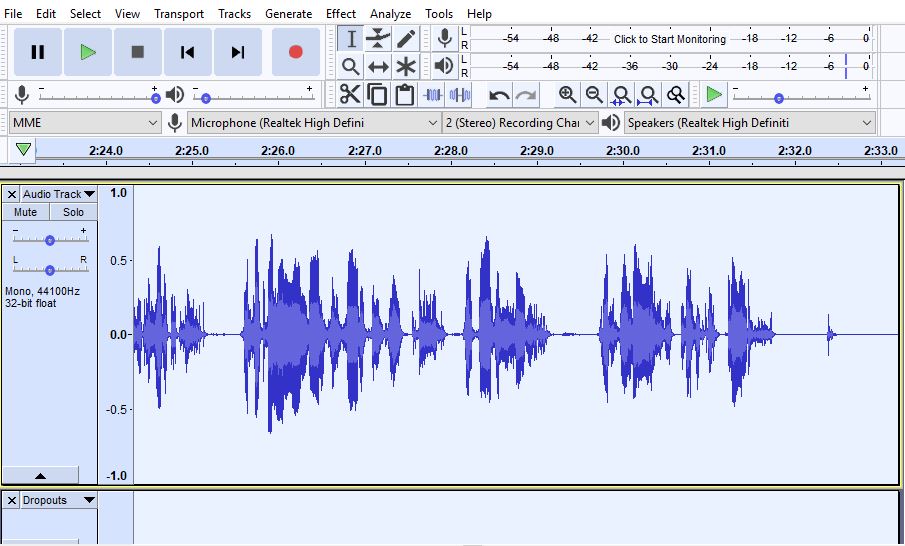Click to Start Monitoring in recording meter
The width and height of the screenshot is (905, 546).
coord(670,39)
